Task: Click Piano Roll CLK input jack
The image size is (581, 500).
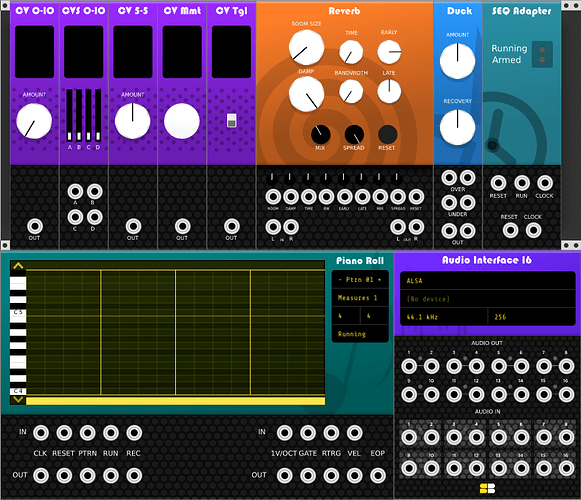Action: [41, 433]
